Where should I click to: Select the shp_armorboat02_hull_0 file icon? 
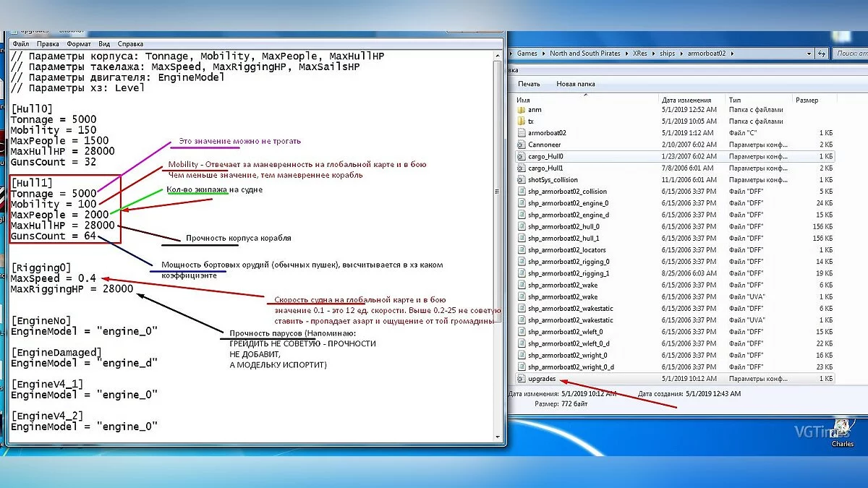pos(521,226)
